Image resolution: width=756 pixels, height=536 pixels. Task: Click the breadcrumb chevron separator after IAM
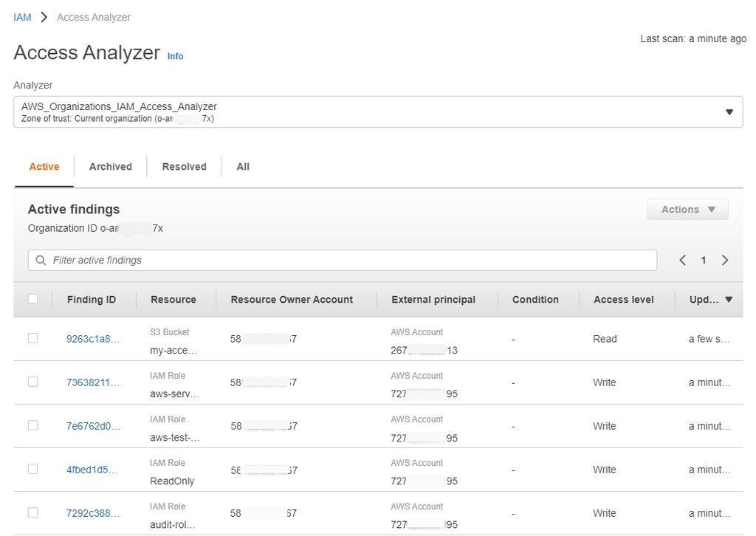[x=44, y=18]
